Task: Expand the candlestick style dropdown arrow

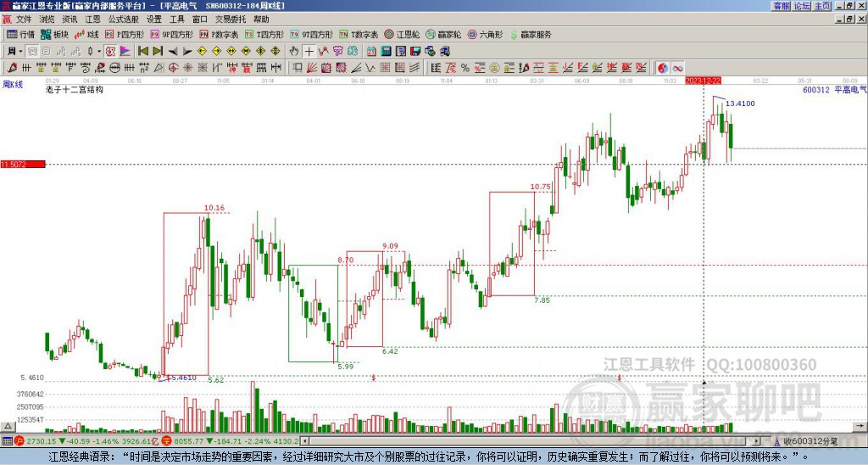Action: (99, 52)
